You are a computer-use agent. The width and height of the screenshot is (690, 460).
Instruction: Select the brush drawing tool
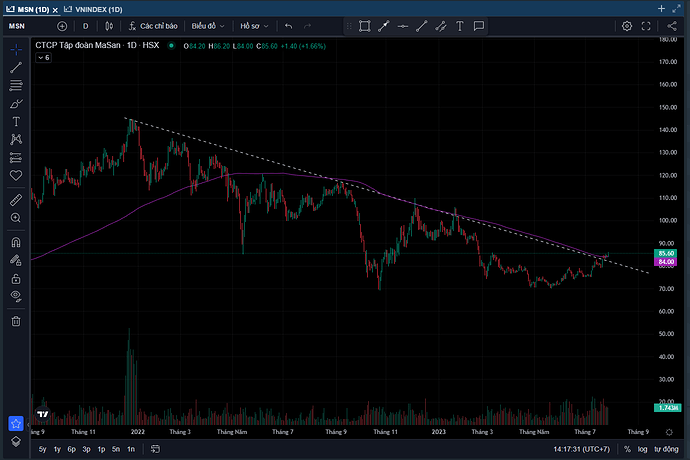coord(16,104)
